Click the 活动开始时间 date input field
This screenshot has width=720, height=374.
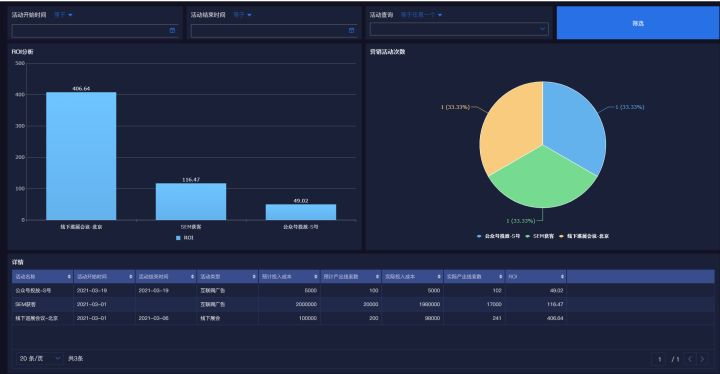tap(95, 31)
